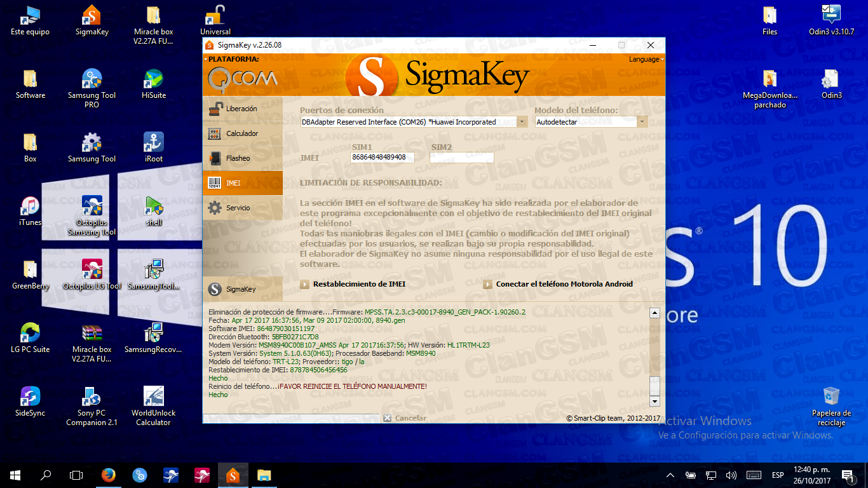Screen dimensions: 868x488
Task: Click the SigmaKey taskbar button
Action: pos(233,475)
